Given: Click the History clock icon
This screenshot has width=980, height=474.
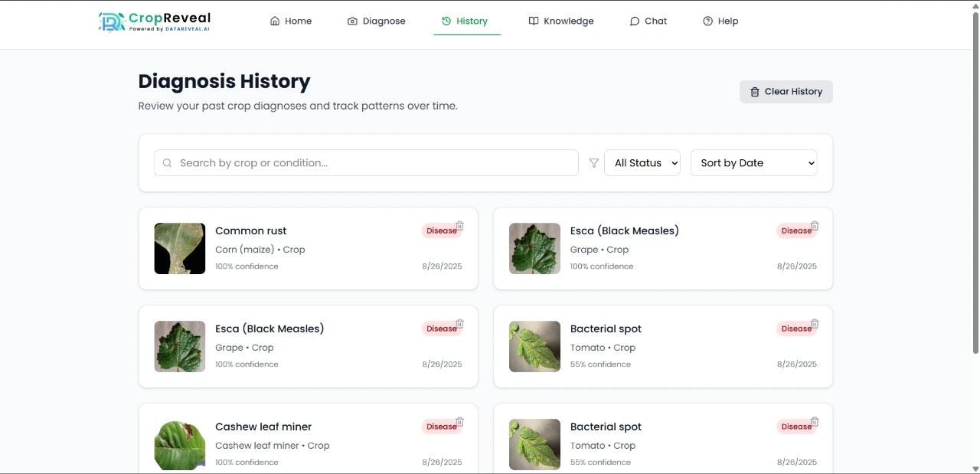Looking at the screenshot, I should 446,21.
